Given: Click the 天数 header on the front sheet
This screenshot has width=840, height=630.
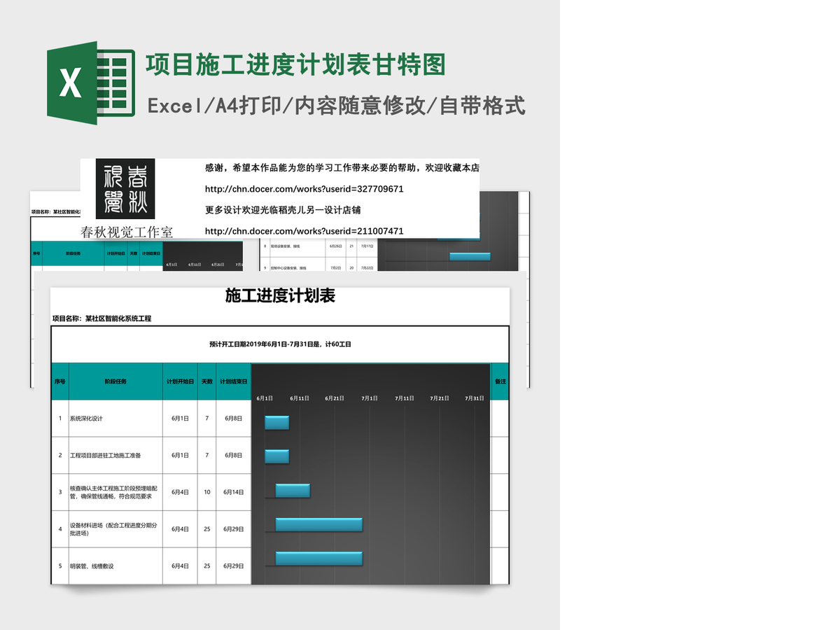Looking at the screenshot, I should (206, 381).
